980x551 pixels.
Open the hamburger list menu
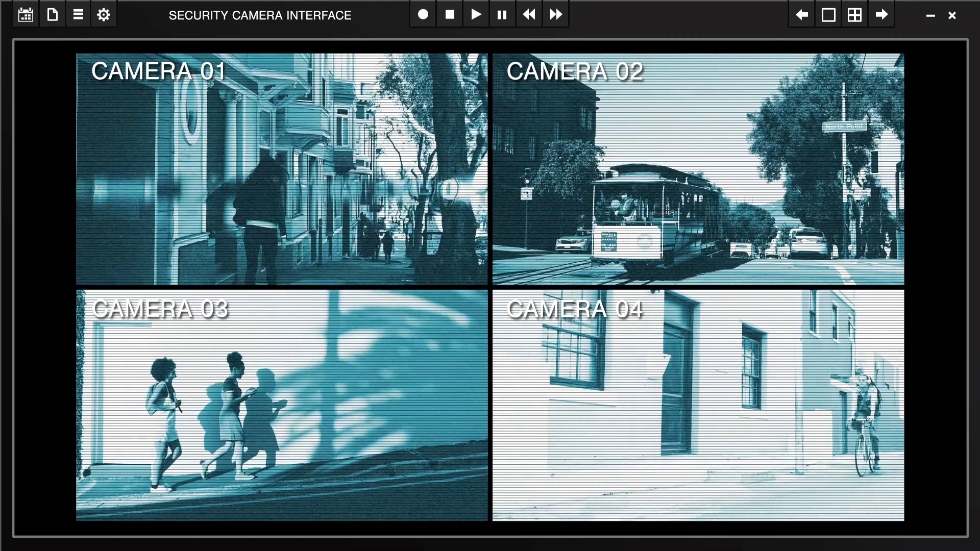[x=78, y=15]
